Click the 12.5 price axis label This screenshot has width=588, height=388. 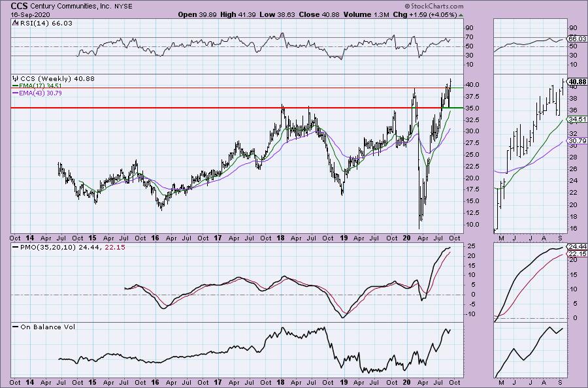coord(472,212)
